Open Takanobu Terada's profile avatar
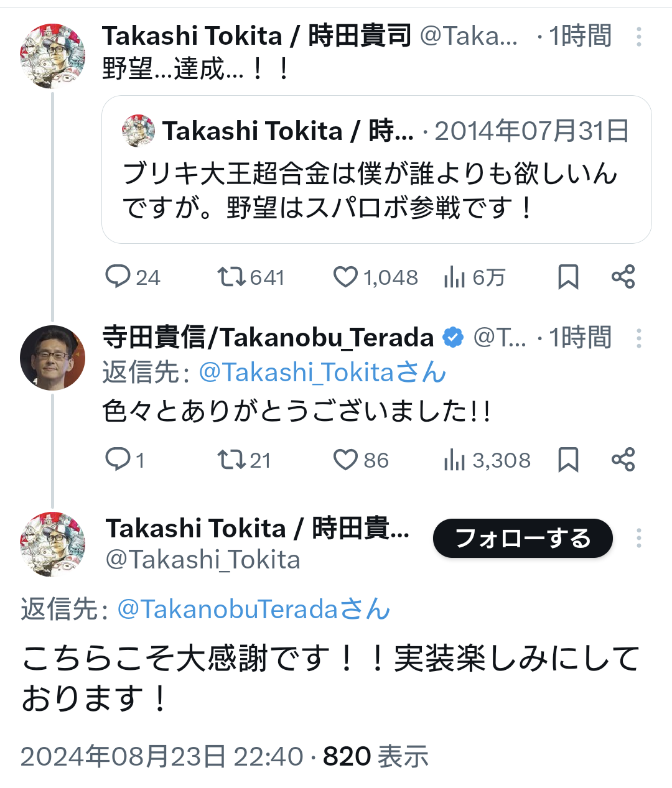This screenshot has width=672, height=788. pyautogui.click(x=52, y=358)
